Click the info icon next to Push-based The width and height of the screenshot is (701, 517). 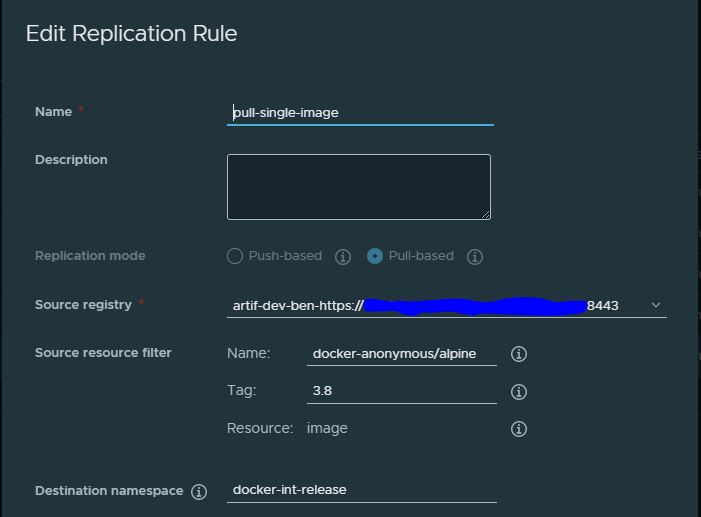[343, 257]
